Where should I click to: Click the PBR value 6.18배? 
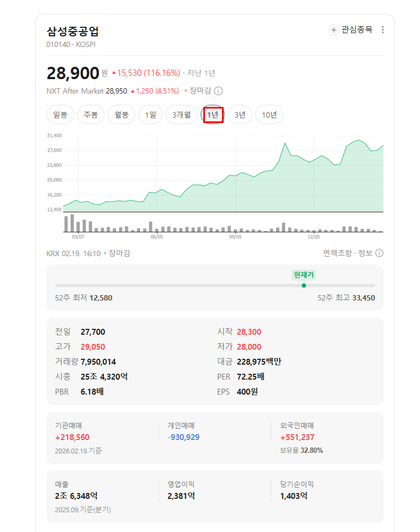[92, 391]
